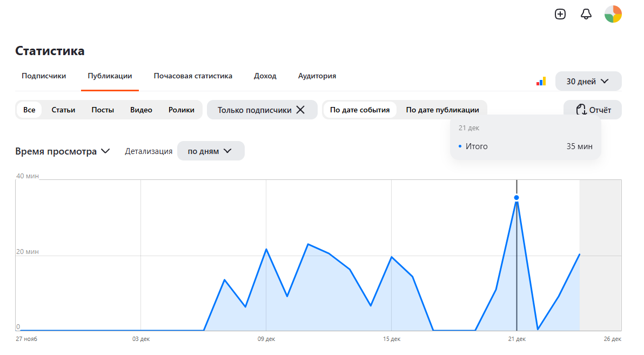This screenshot has width=644, height=355.
Task: Open the по дням detail dropdown
Action: pos(211,151)
